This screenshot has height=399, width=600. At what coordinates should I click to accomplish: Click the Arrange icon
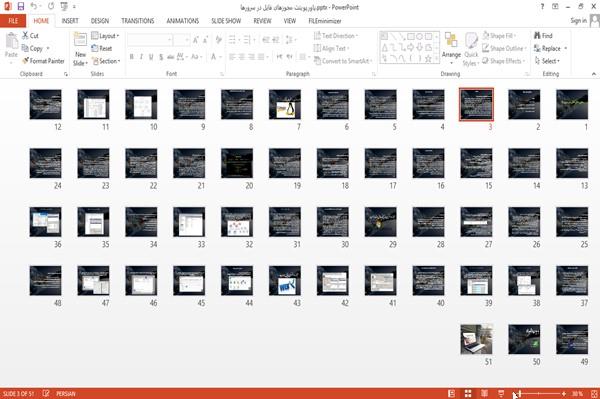coord(451,41)
